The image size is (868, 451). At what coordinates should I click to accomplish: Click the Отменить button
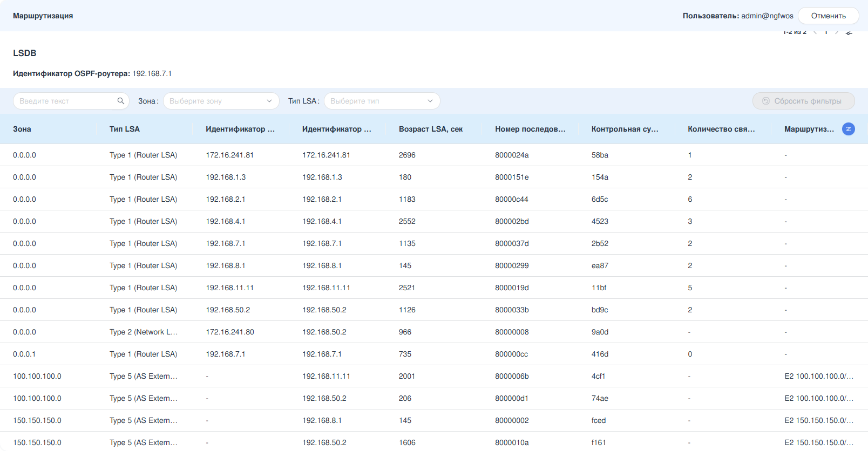click(829, 16)
